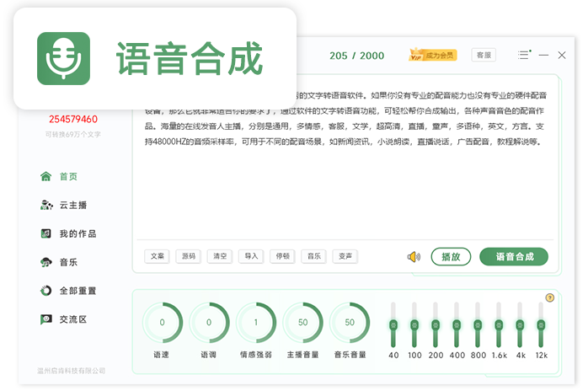Contact support via the 客服 button
The width and height of the screenshot is (588, 391).
tap(484, 55)
